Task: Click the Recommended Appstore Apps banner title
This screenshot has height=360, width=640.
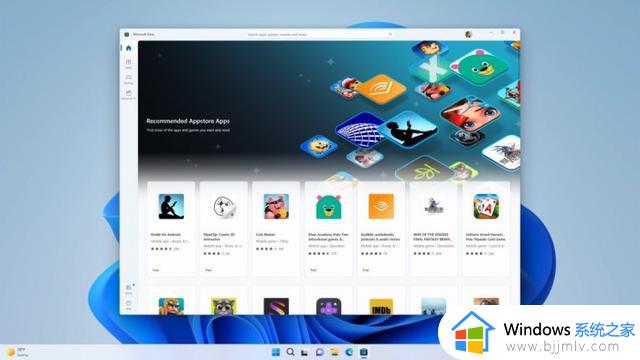Action: coord(188,121)
